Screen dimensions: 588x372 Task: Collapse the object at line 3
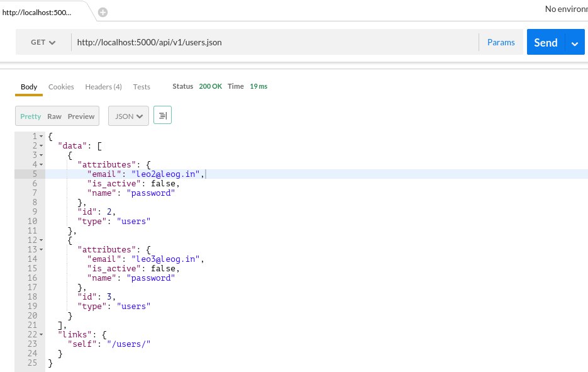[42, 155]
